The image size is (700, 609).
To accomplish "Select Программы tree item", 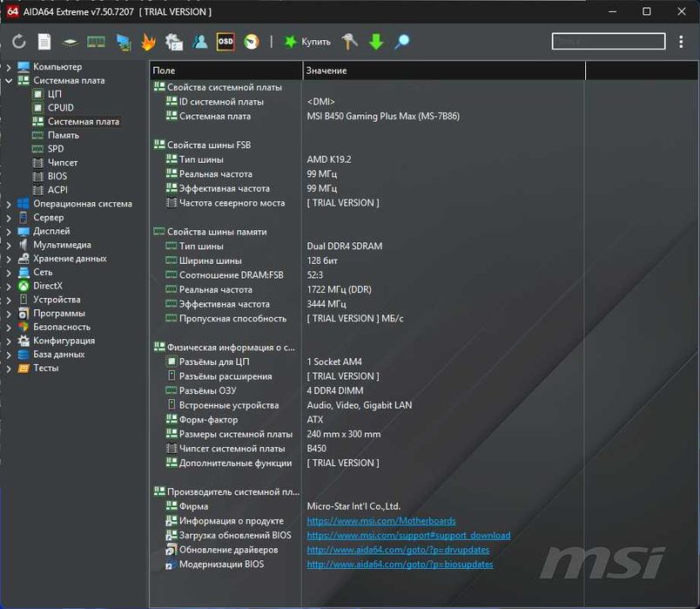I will (59, 314).
